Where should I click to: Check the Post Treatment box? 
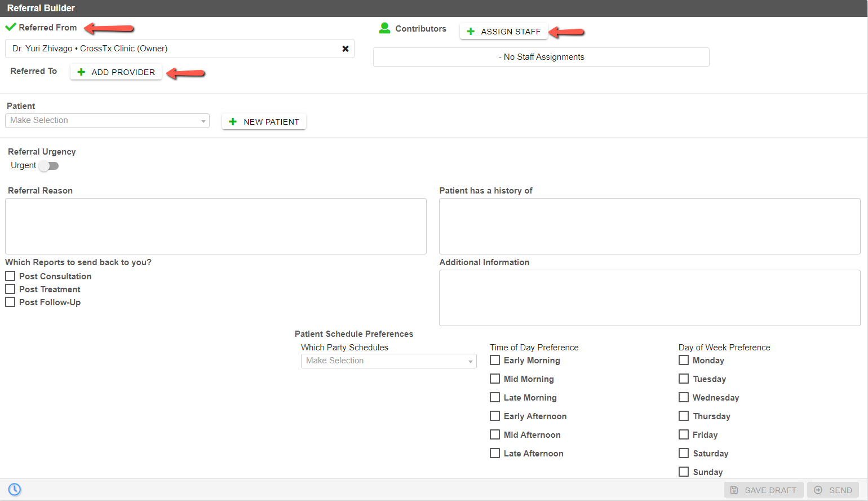click(x=10, y=289)
